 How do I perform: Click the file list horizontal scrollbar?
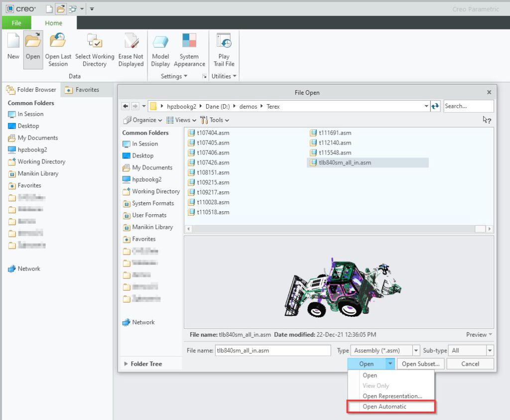338,229
